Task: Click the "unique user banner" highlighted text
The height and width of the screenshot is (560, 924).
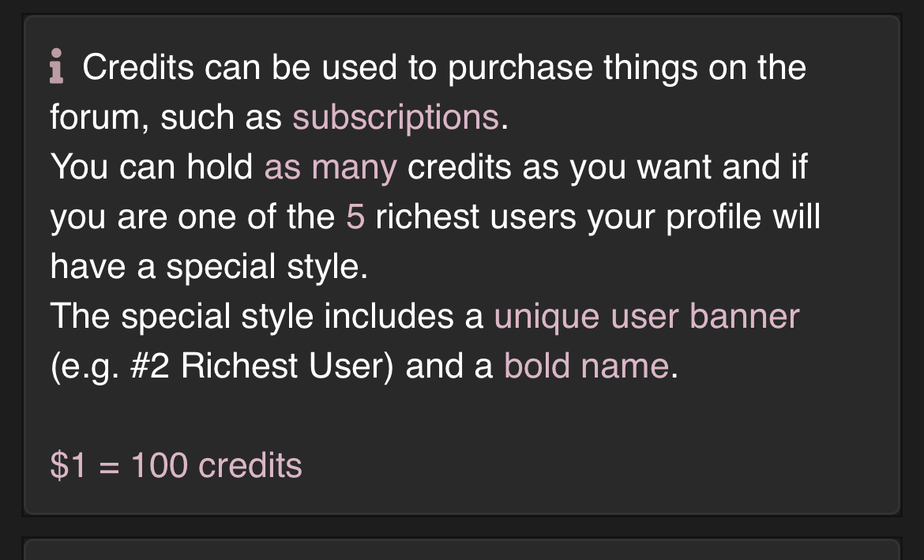Action: click(646, 317)
